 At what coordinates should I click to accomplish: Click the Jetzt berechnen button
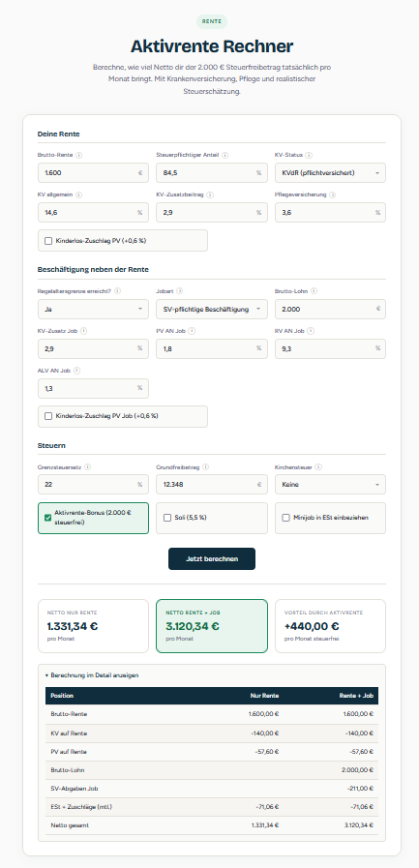(212, 558)
